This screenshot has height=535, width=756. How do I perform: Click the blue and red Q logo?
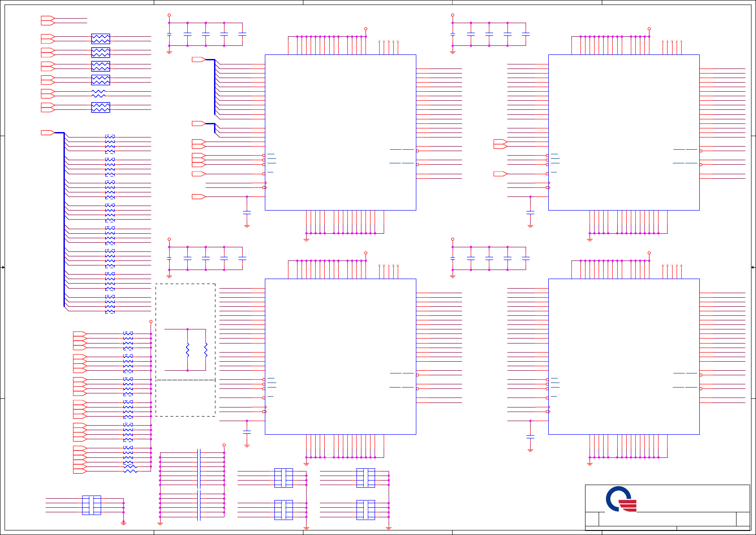click(x=621, y=499)
